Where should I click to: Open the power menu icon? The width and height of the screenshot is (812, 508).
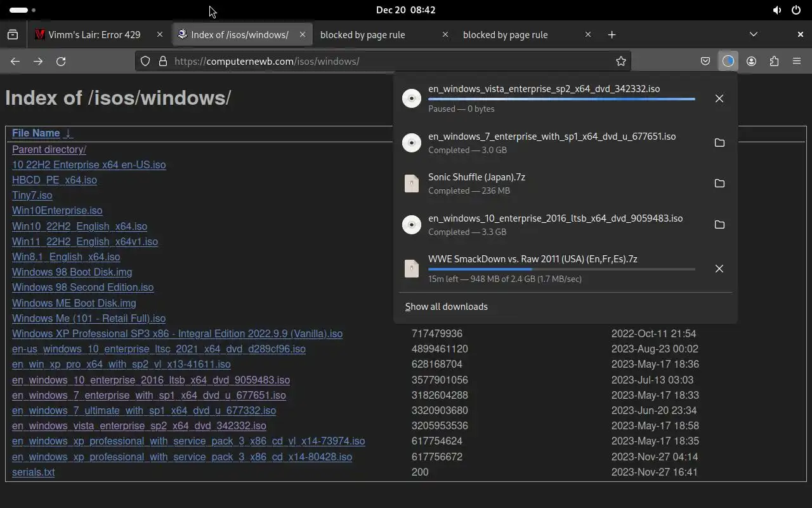click(796, 10)
